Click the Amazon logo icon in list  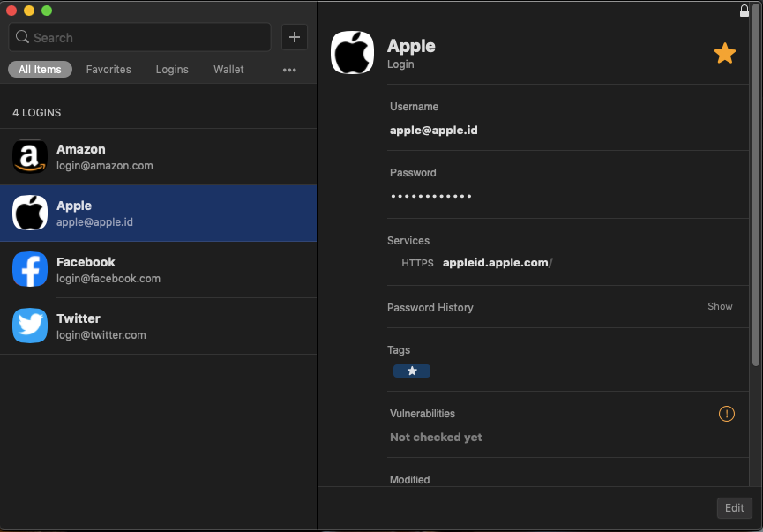(x=30, y=156)
